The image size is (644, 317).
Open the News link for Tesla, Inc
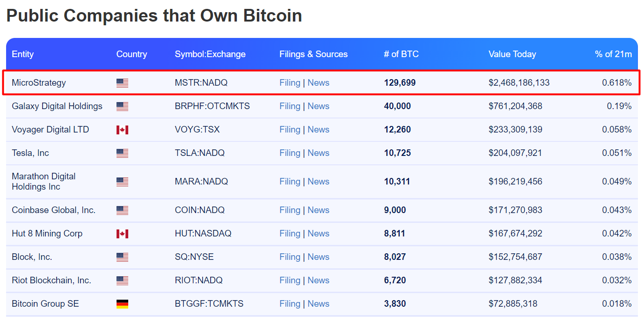(x=318, y=153)
